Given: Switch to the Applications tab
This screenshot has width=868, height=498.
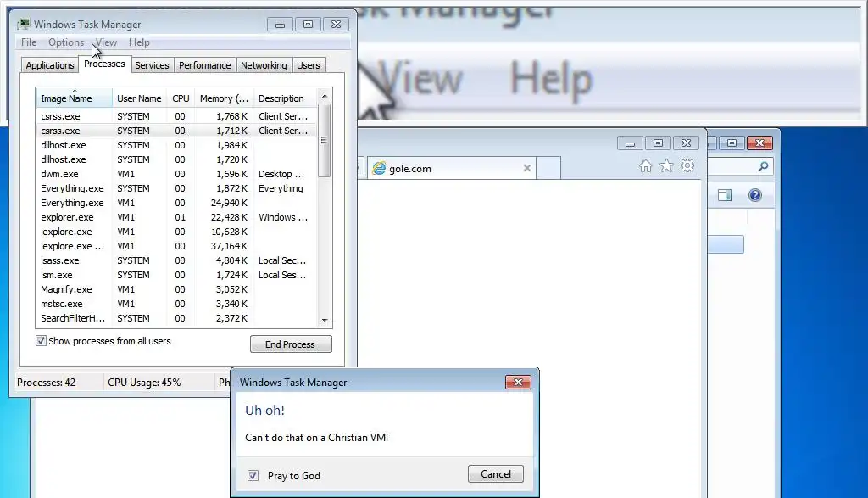Looking at the screenshot, I should pos(50,65).
